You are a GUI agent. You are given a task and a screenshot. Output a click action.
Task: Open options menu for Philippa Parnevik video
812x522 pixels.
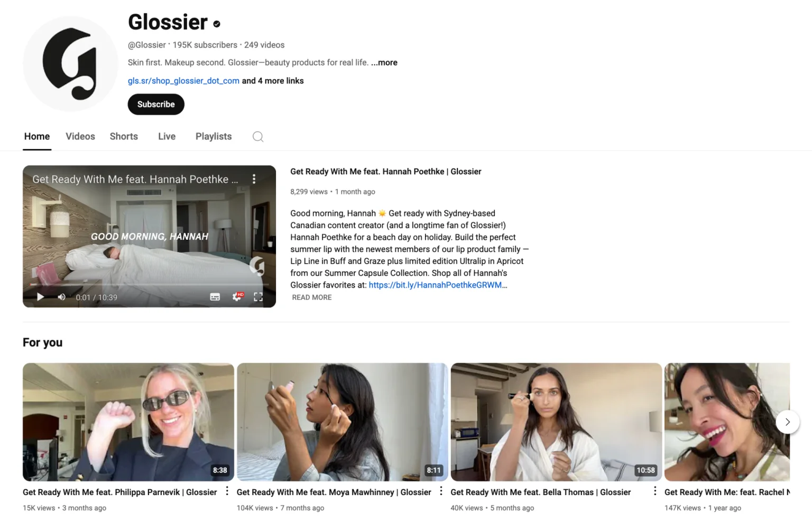227,491
